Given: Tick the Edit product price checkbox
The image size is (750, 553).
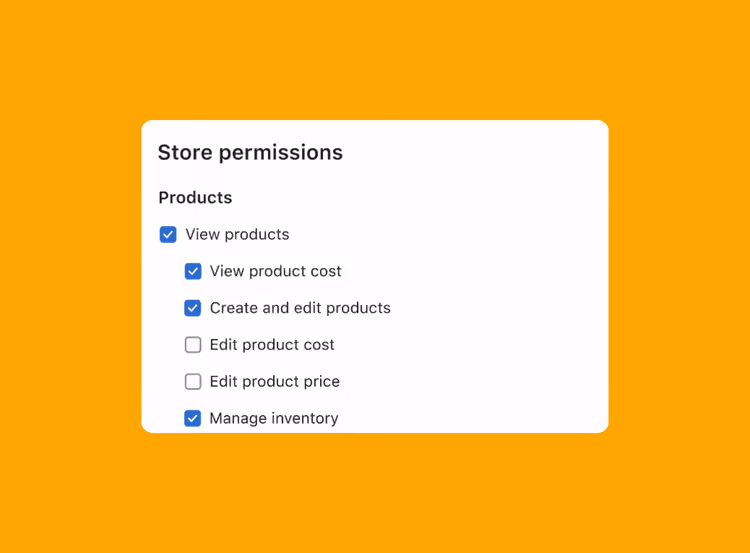Looking at the screenshot, I should pos(193,381).
